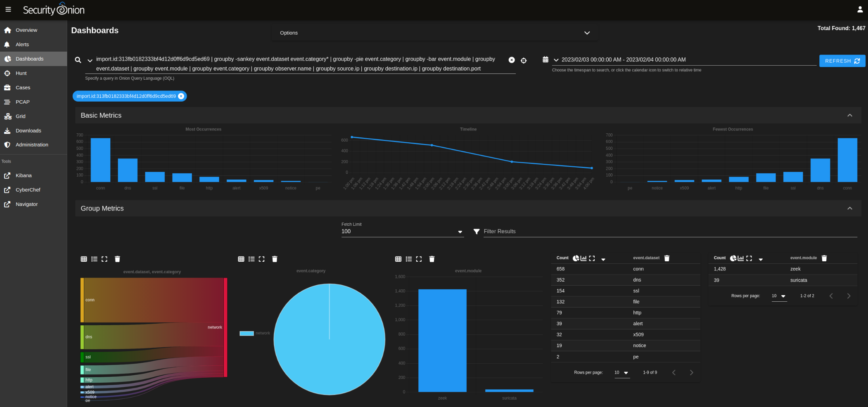The width and height of the screenshot is (868, 407).
Task: Collapse the Basic Metrics section
Action: (x=849, y=116)
